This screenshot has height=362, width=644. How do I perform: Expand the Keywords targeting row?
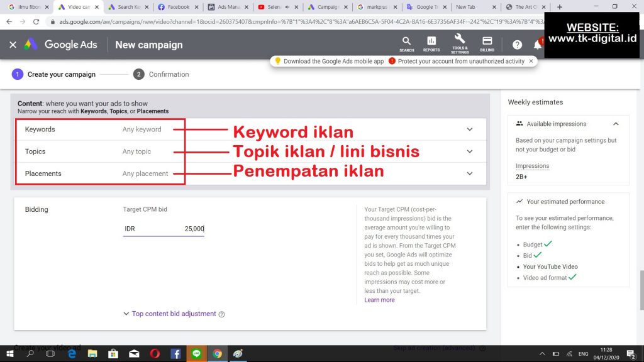pyautogui.click(x=469, y=129)
